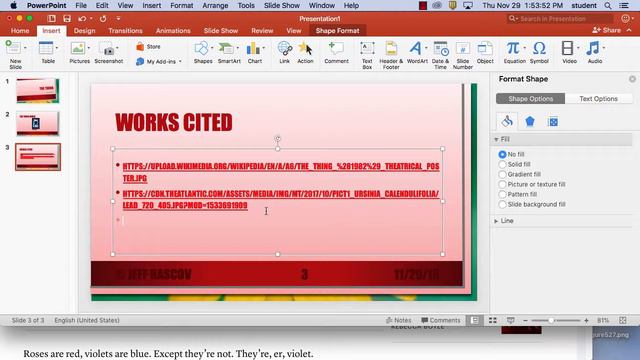
Task: Open the Video dropdown arrow
Action: 578,48
